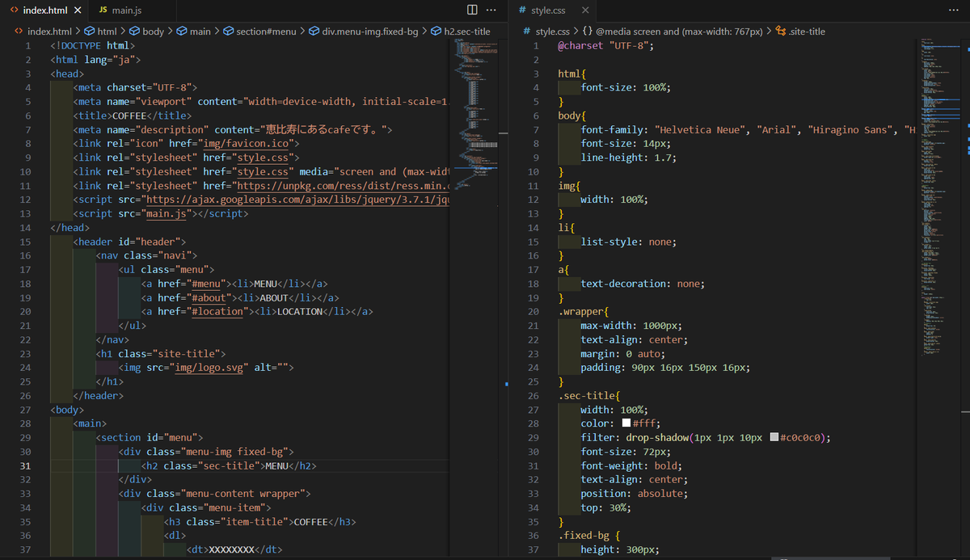The image size is (970, 560).
Task: Click line number 26 in style.css
Action: click(x=533, y=396)
